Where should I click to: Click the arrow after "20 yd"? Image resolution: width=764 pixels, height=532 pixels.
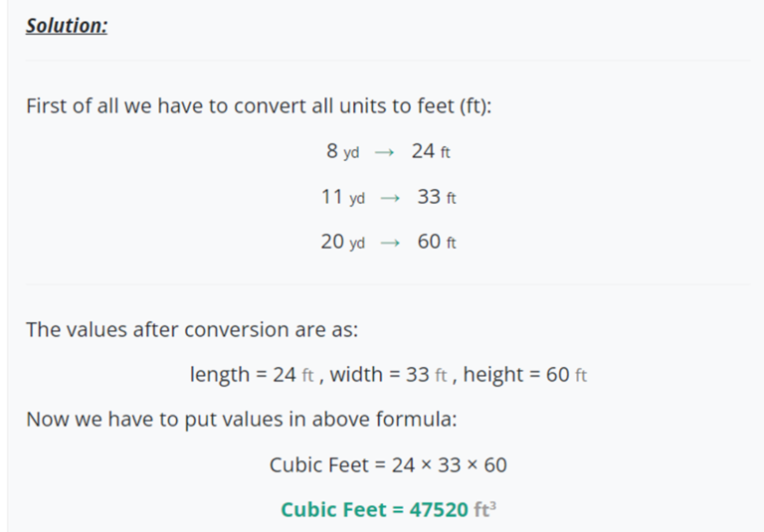pos(390,243)
